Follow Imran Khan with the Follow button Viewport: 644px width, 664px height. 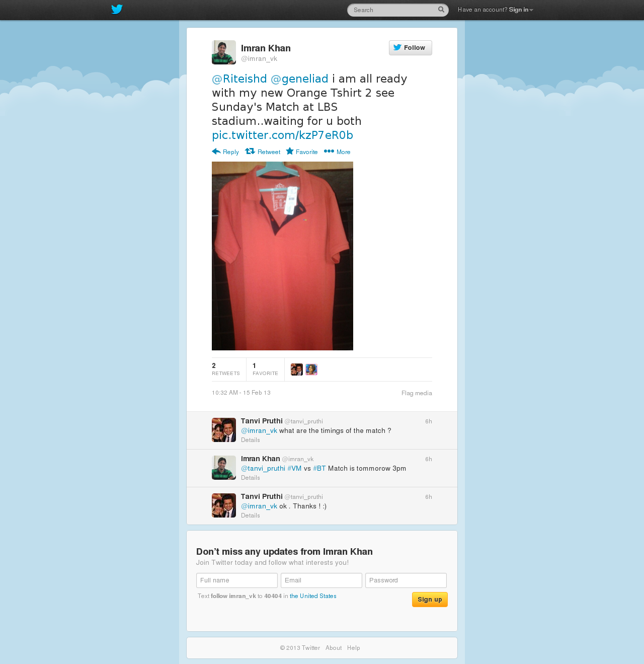pos(411,48)
